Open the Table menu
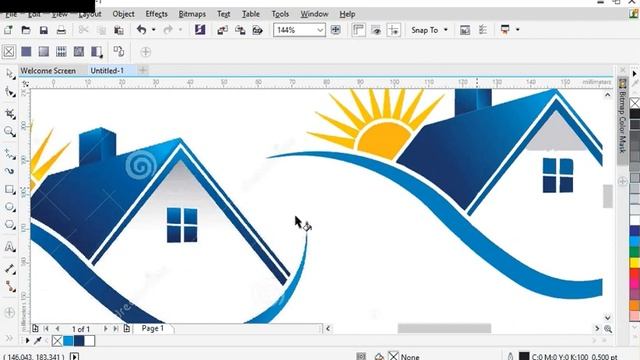 tap(251, 14)
